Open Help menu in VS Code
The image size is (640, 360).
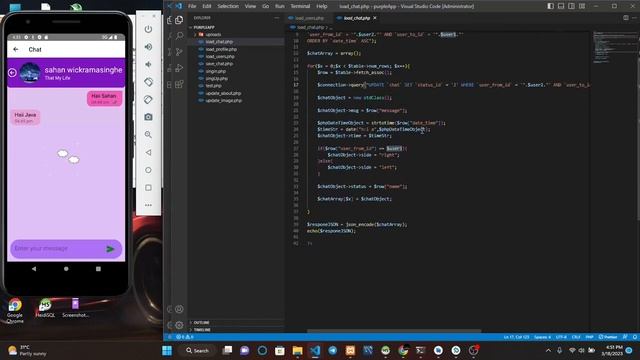click(x=322, y=6)
